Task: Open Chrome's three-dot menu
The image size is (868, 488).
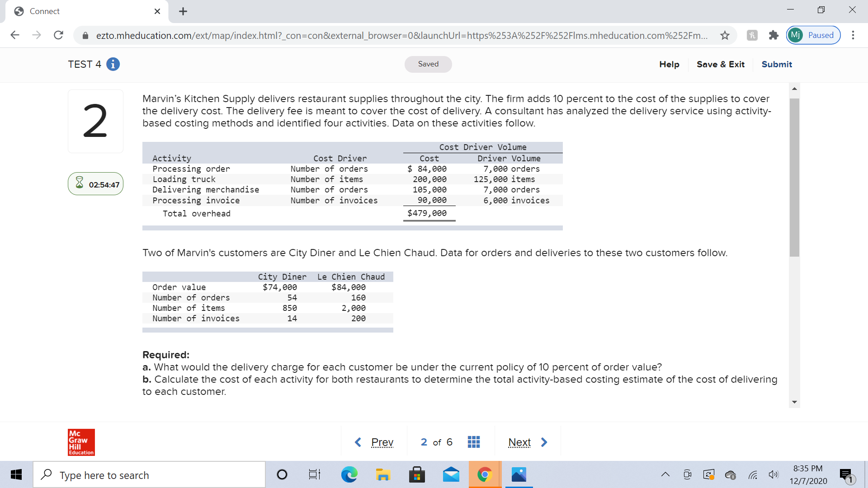Action: click(x=853, y=35)
